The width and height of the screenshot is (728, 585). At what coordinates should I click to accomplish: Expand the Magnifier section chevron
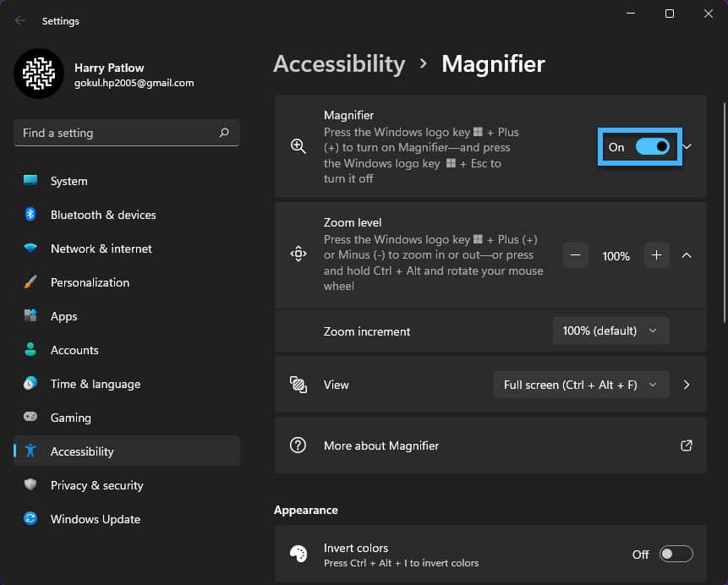(687, 147)
